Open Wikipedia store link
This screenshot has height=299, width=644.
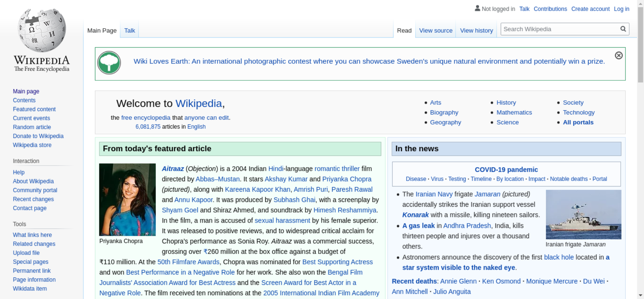(x=32, y=145)
